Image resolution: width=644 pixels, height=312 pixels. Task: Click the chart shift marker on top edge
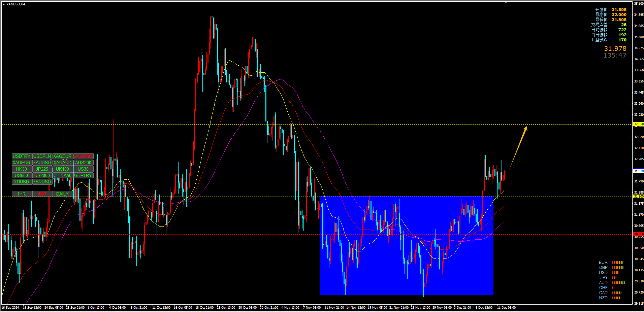pyautogui.click(x=506, y=2)
